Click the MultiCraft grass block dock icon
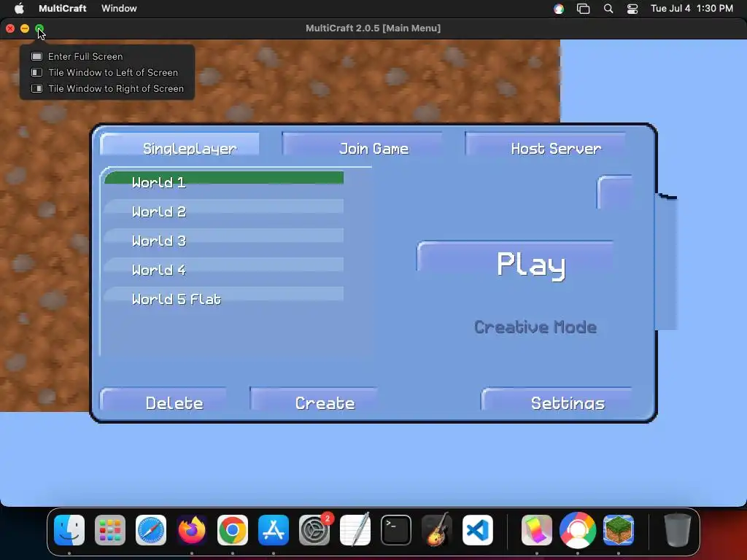The image size is (747, 560). (619, 530)
